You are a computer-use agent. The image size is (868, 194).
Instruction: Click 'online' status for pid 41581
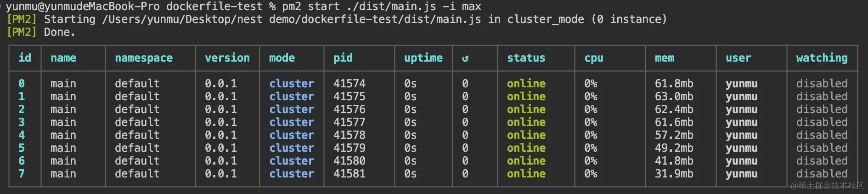[526, 174]
